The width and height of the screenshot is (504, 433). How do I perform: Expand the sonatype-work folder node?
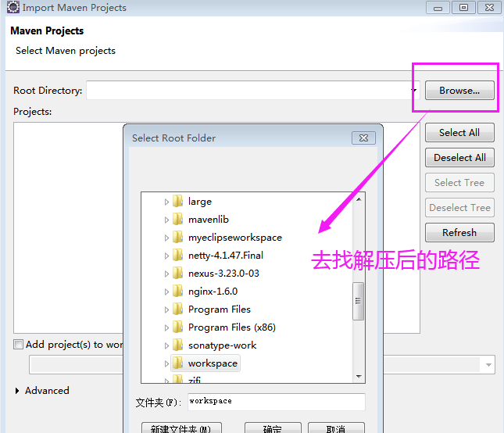click(x=166, y=346)
